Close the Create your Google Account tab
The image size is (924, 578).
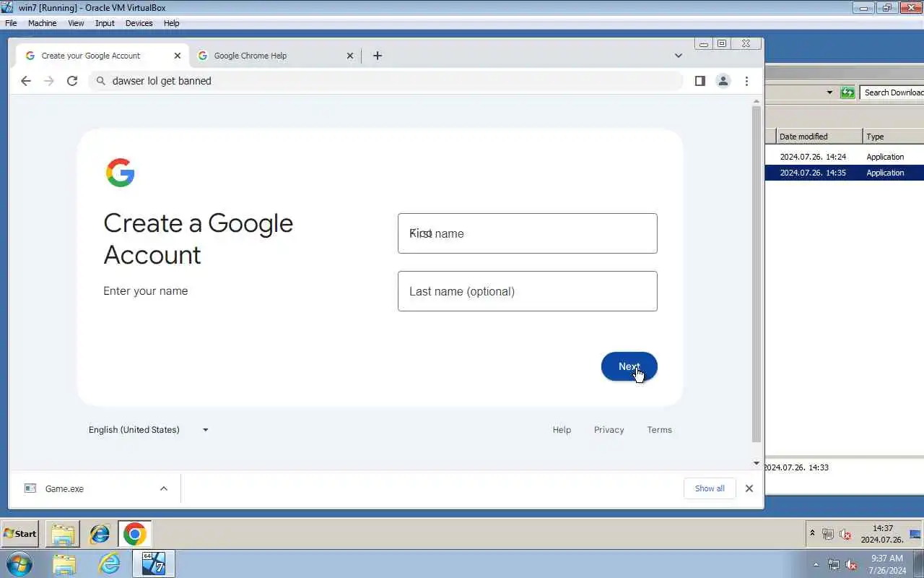pyautogui.click(x=178, y=56)
